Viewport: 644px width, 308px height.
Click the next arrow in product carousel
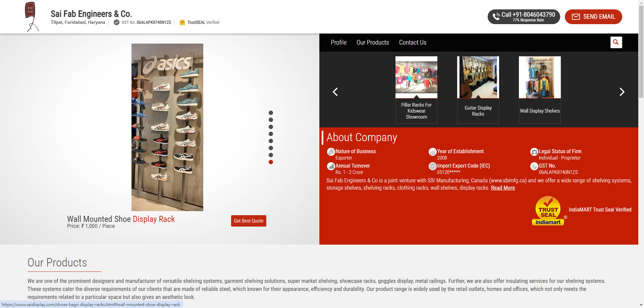[x=622, y=92]
